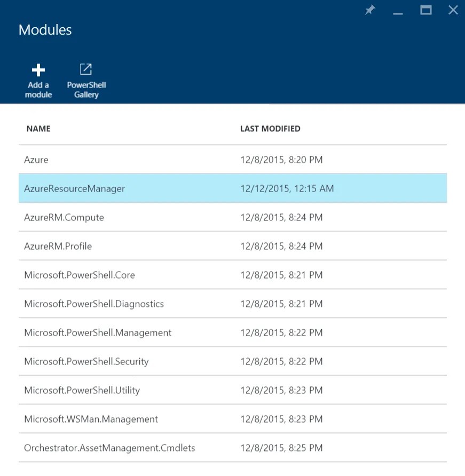Click the date in Microsoft.PowerShell.Management row
Viewport: 465px width, 476px height.
[x=281, y=332]
